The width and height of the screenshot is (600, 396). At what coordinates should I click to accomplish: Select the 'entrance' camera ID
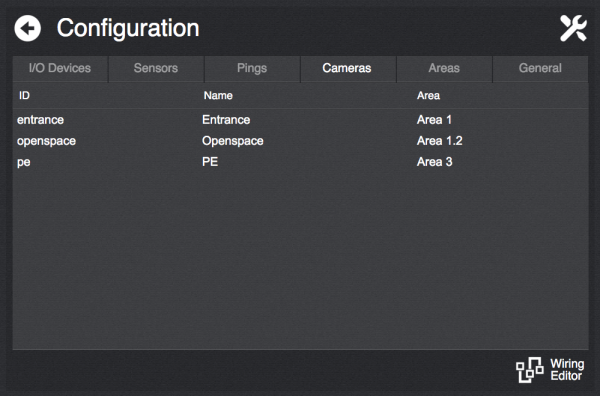tap(40, 120)
